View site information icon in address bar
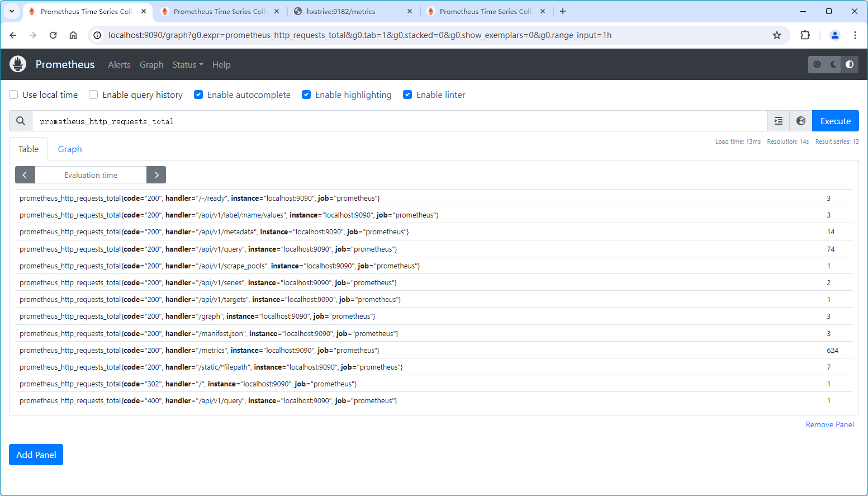Viewport: 868px width, 496px height. (x=97, y=35)
